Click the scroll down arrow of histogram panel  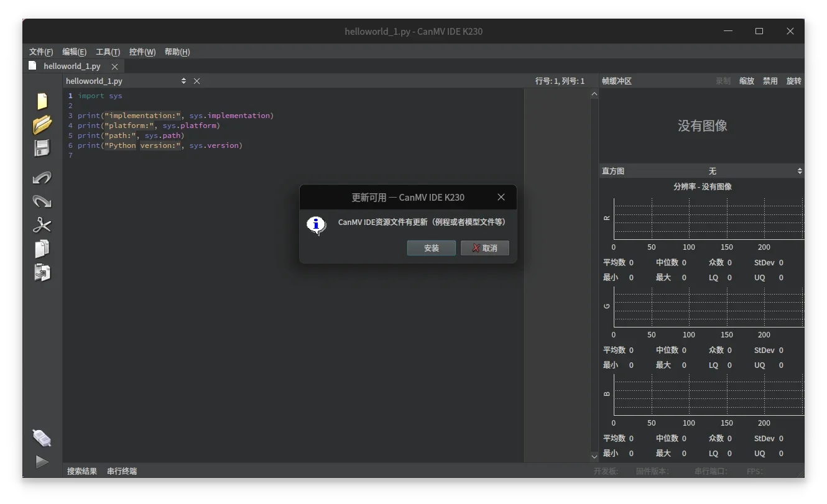click(594, 456)
